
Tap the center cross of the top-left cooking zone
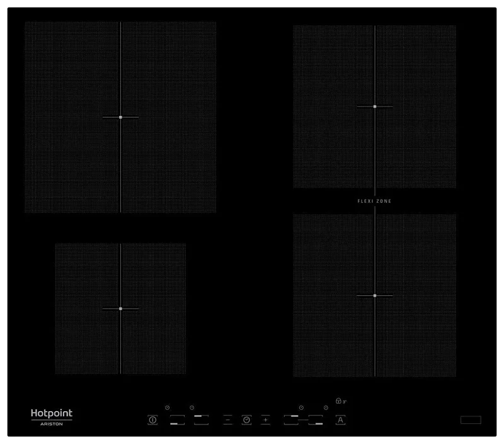pyautogui.click(x=120, y=117)
